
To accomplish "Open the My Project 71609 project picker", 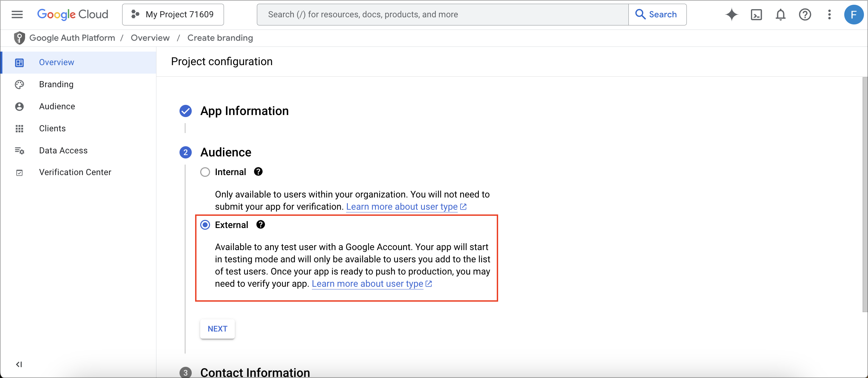I will point(173,14).
